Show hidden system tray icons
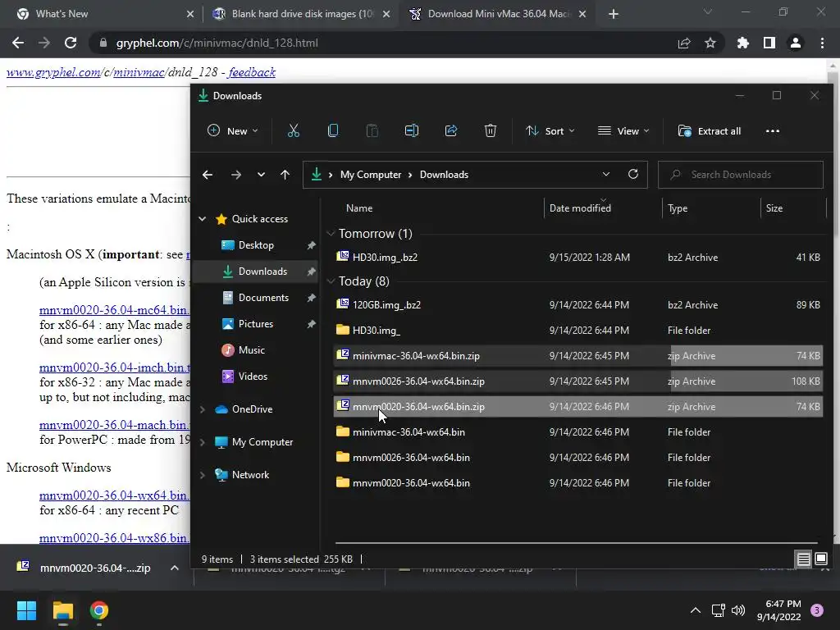840x630 pixels. (696, 610)
